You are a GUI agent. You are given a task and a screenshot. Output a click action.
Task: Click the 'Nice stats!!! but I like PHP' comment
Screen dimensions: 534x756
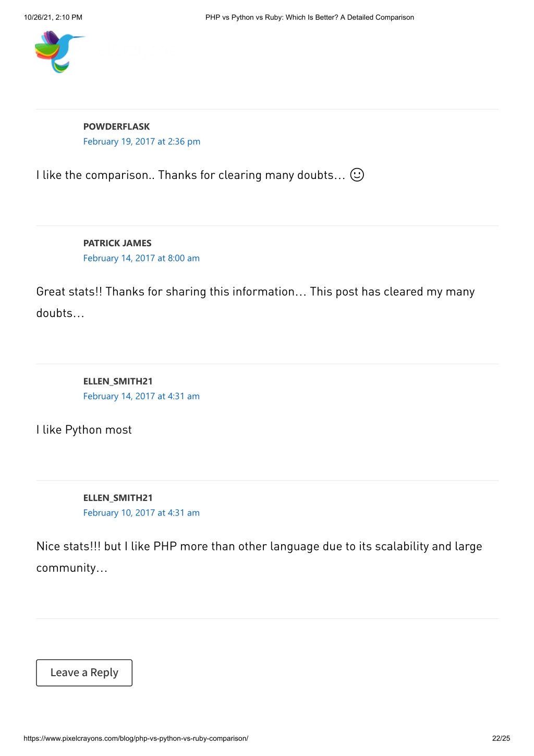[x=259, y=557]
